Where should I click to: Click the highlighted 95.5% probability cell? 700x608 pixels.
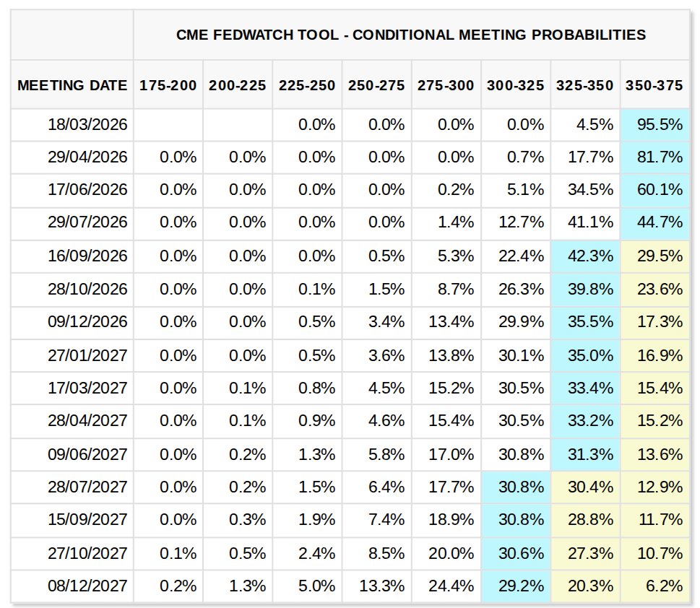click(x=659, y=125)
